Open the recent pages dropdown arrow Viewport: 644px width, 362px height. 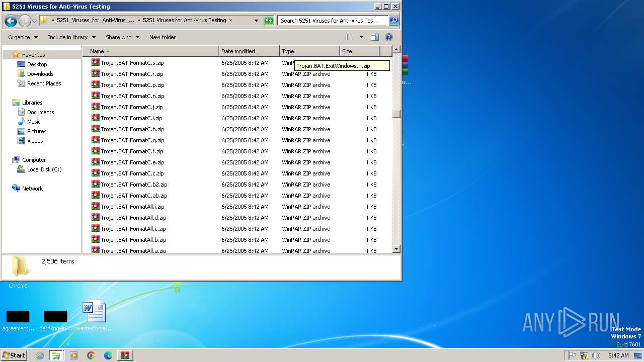[x=34, y=21]
